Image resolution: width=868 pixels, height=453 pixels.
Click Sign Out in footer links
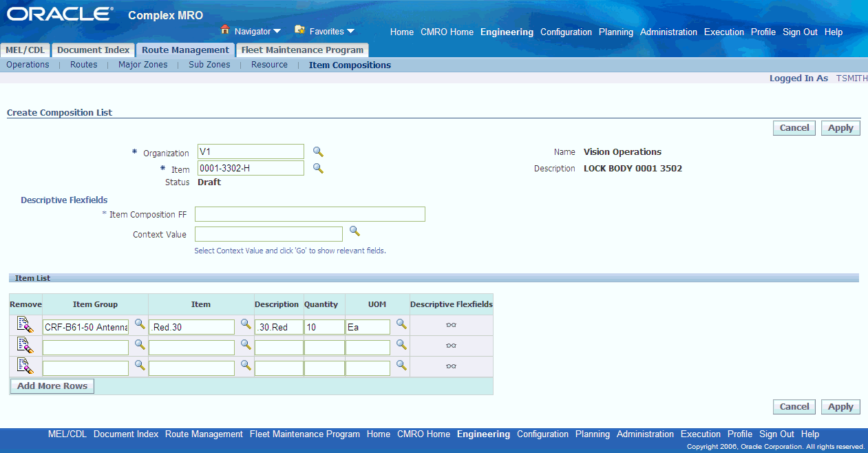click(x=776, y=434)
